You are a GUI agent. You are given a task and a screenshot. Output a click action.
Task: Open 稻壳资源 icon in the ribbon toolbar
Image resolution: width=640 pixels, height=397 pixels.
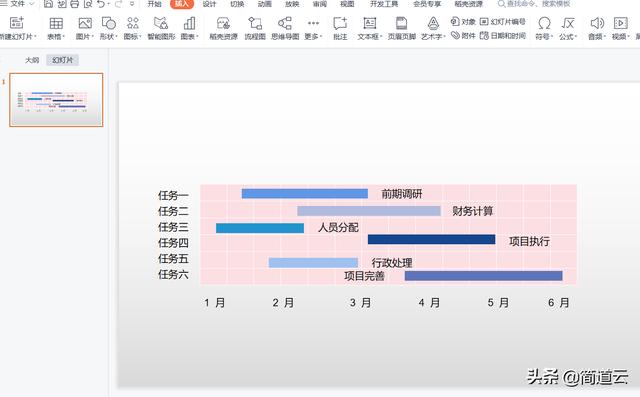point(223,23)
